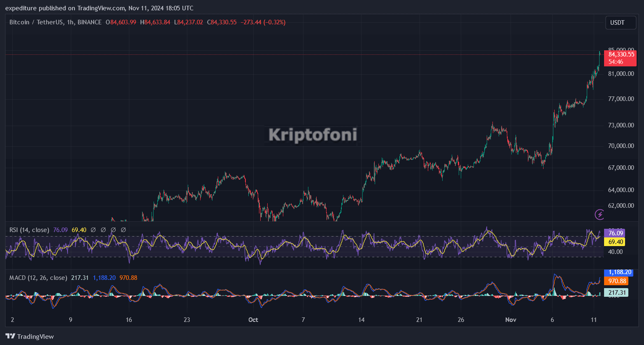The width and height of the screenshot is (644, 345).
Task: Click the MACD (12, 26, close) indicator title
Action: point(37,278)
